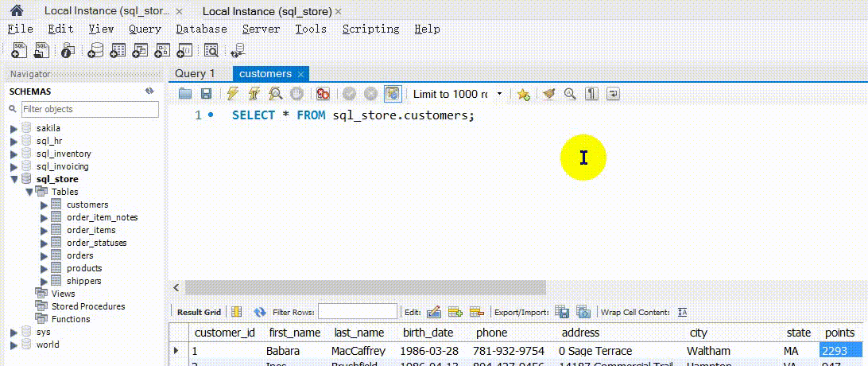
Task: Close the customers tab
Action: coord(300,74)
